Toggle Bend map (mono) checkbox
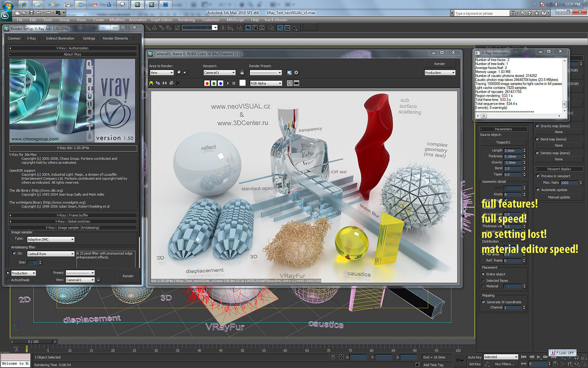Image resolution: width=588 pixels, height=368 pixels. (537, 139)
